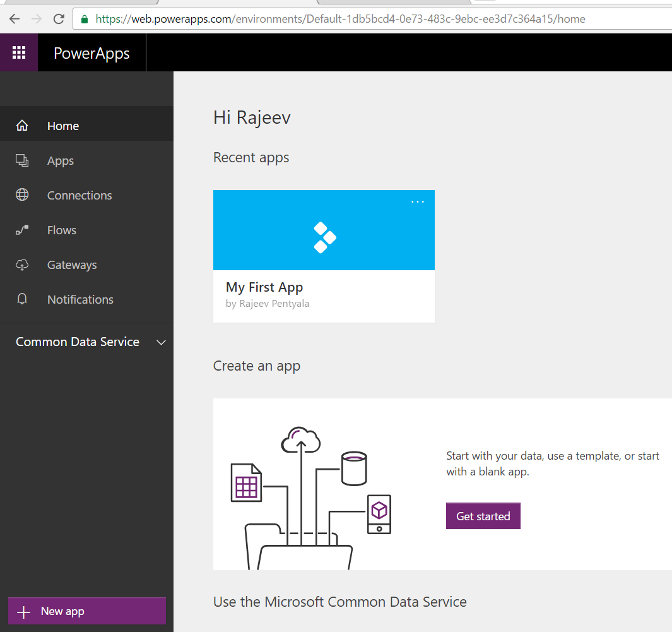Open the ellipsis menu on My First App

pos(417,201)
